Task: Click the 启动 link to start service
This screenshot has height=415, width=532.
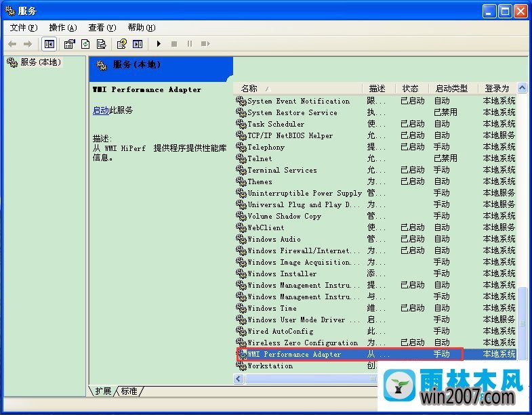Action: pyautogui.click(x=101, y=110)
